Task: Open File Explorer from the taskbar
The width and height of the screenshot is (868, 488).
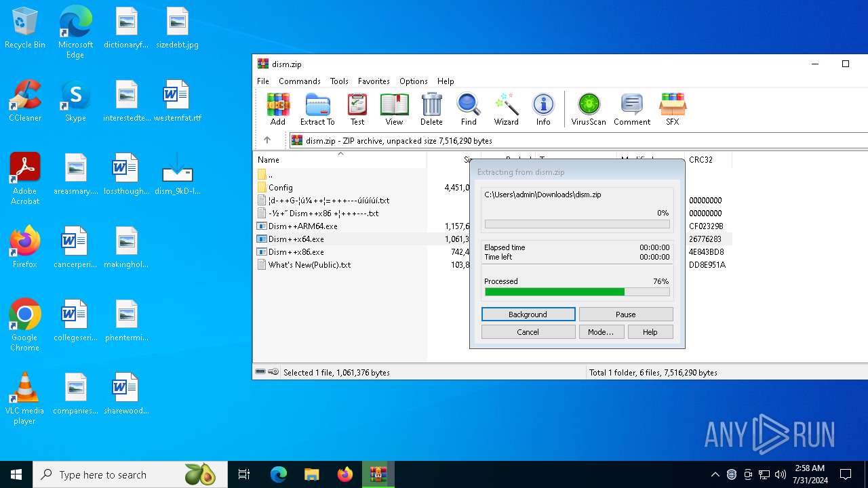Action: point(311,474)
